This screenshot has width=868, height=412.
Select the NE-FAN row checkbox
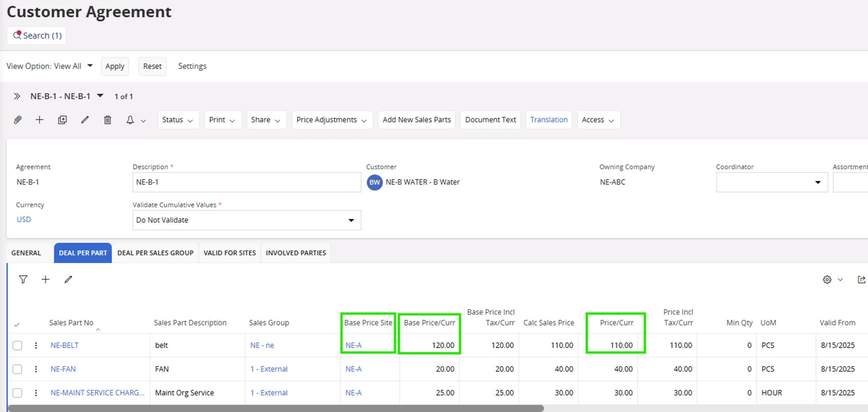pos(17,369)
